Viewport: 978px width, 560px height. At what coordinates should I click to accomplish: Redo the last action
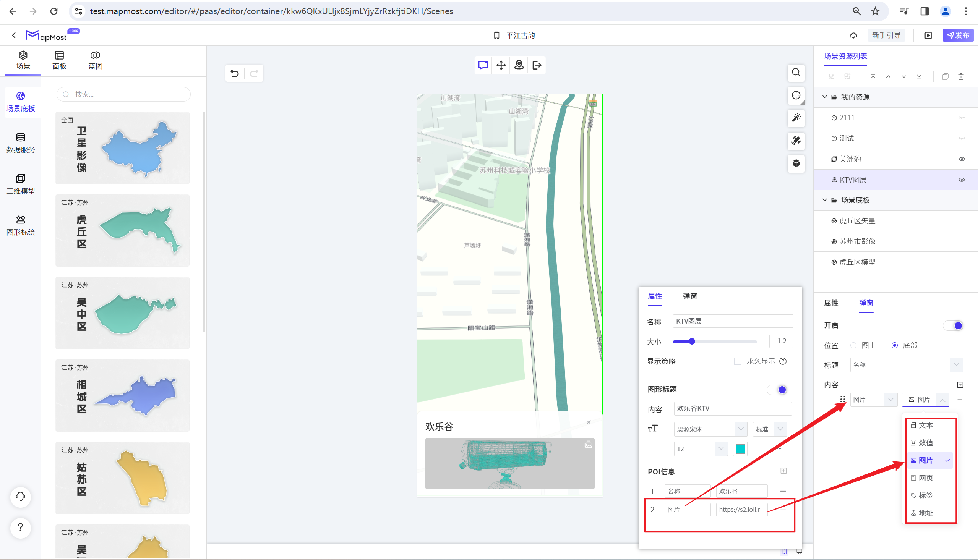click(254, 73)
